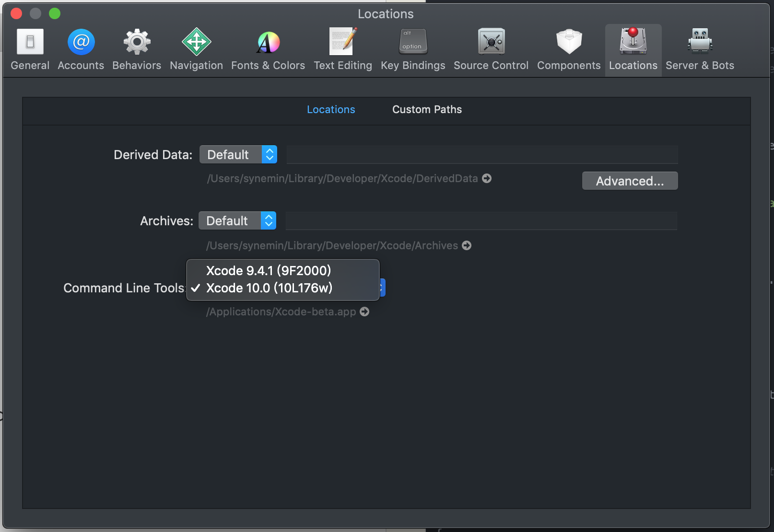Viewport: 774px width, 532px height.
Task: Open the Key Bindings preferences pane
Action: pyautogui.click(x=413, y=50)
